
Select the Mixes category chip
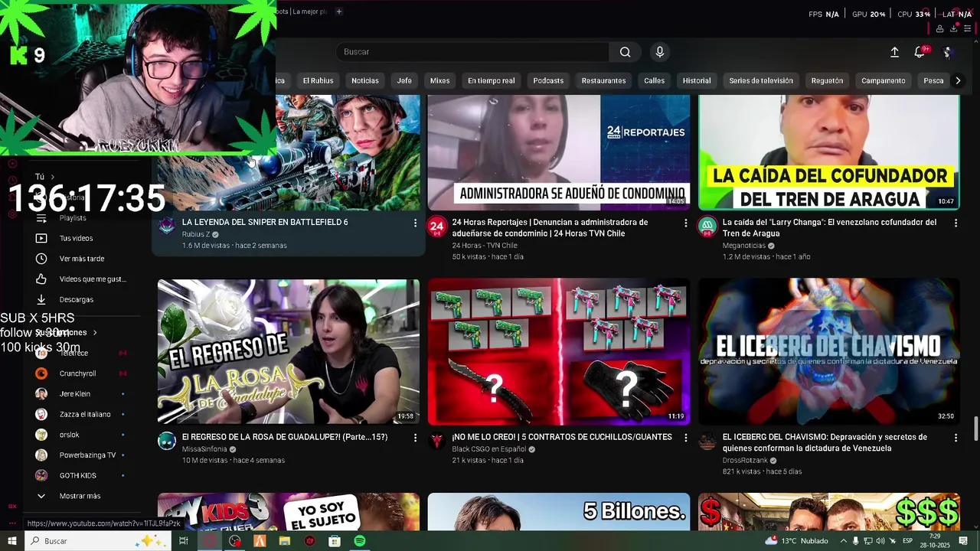439,80
